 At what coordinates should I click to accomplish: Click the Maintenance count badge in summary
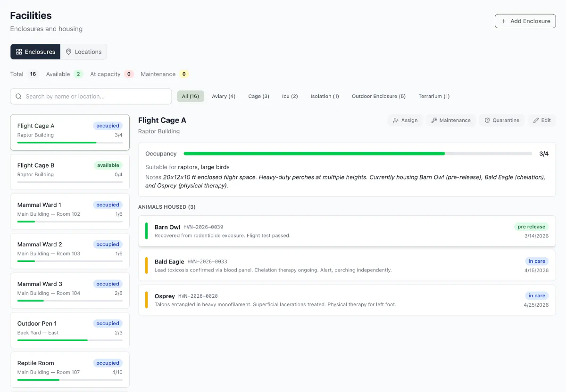pos(184,74)
